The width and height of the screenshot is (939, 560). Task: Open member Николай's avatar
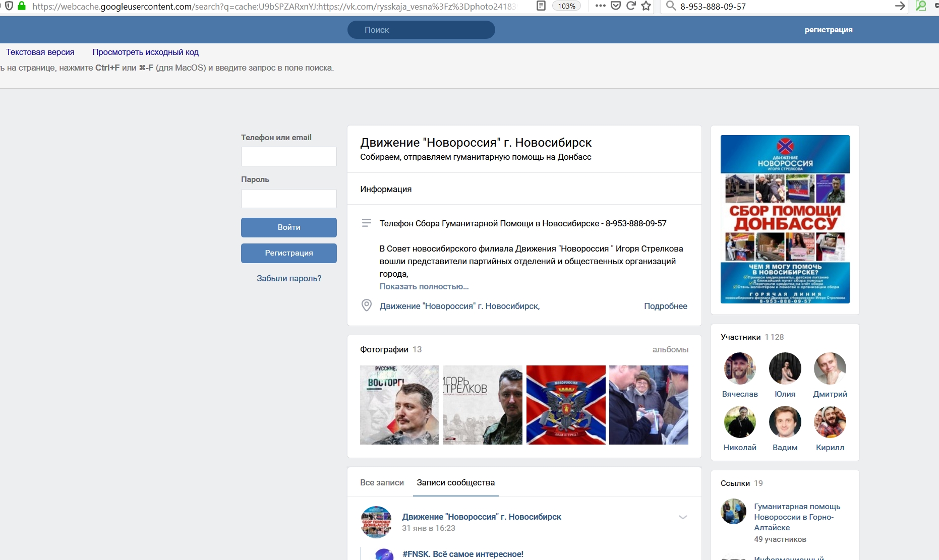point(740,422)
